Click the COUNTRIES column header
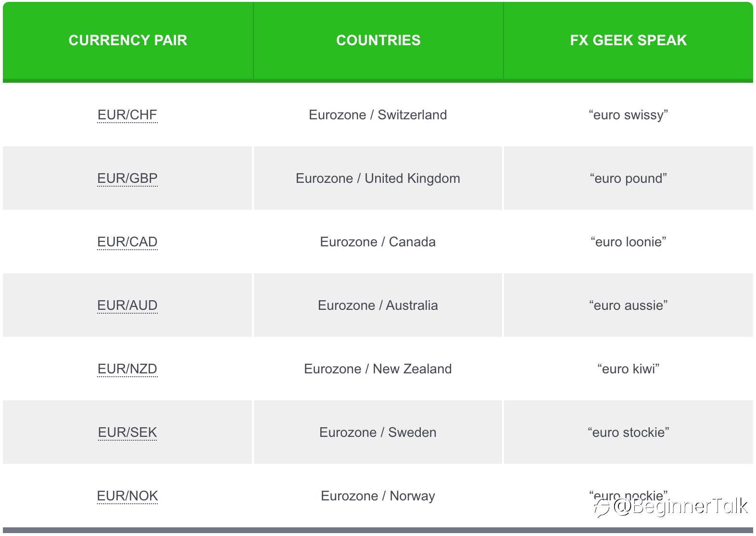The width and height of the screenshot is (756, 536). tap(378, 40)
